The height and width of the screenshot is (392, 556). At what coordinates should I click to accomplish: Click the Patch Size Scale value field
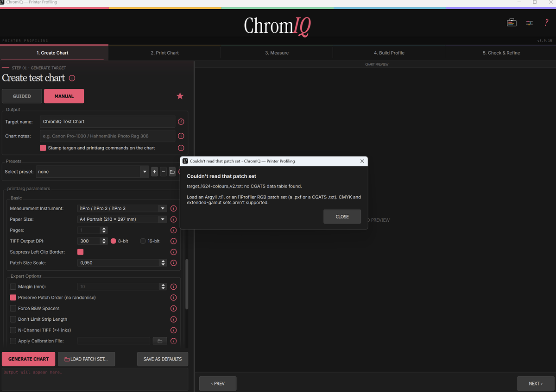click(118, 263)
